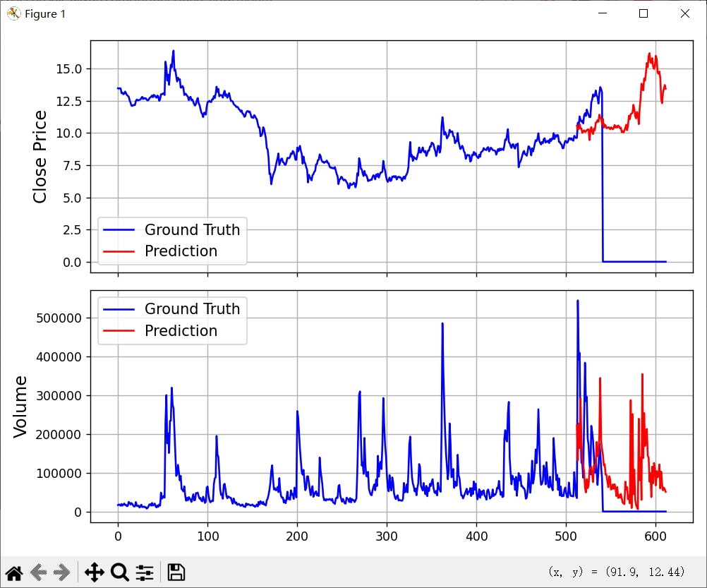707x588 pixels.
Task: Click the x, y coordinate readout
Action: (616, 572)
